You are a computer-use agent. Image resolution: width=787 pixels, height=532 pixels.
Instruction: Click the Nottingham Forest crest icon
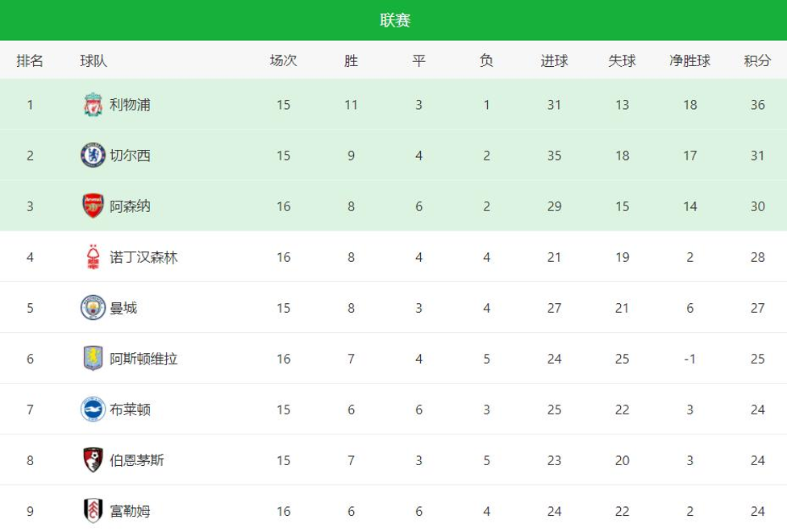[x=94, y=257]
